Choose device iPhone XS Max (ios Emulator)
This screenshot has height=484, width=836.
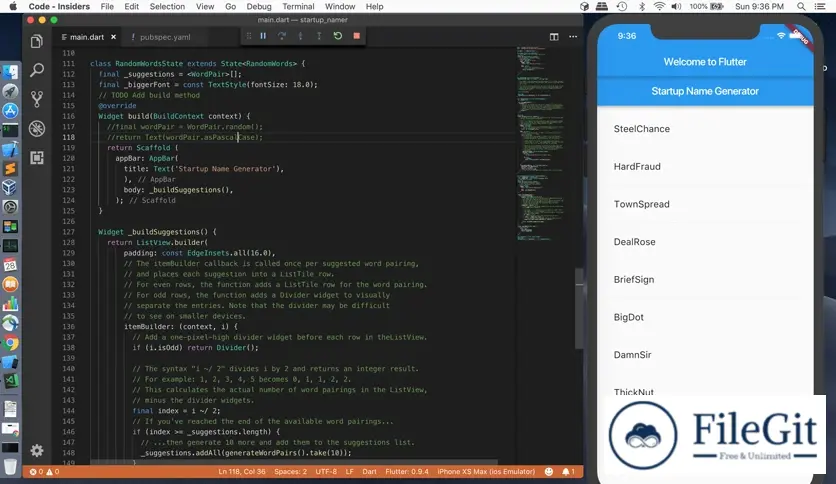point(486,472)
